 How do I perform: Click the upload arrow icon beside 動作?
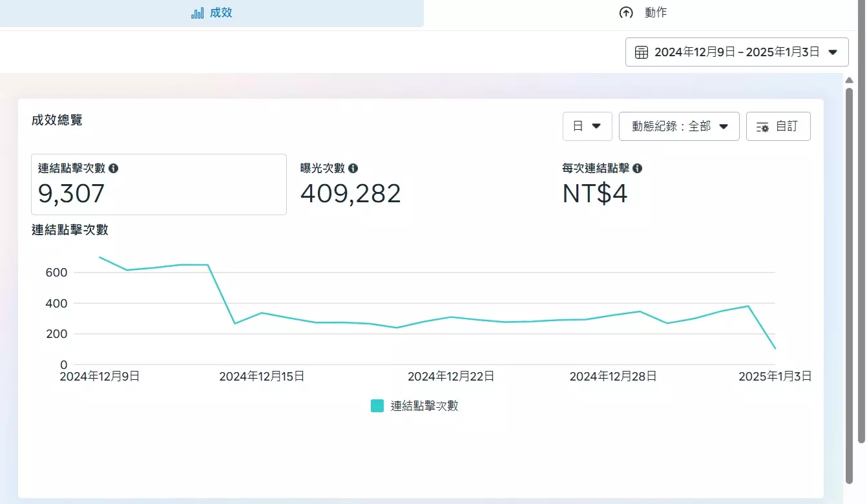click(x=625, y=13)
